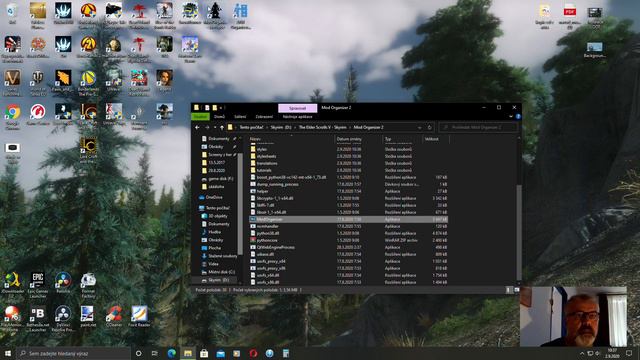Open the address bar history dropdown

pyautogui.click(x=420, y=127)
